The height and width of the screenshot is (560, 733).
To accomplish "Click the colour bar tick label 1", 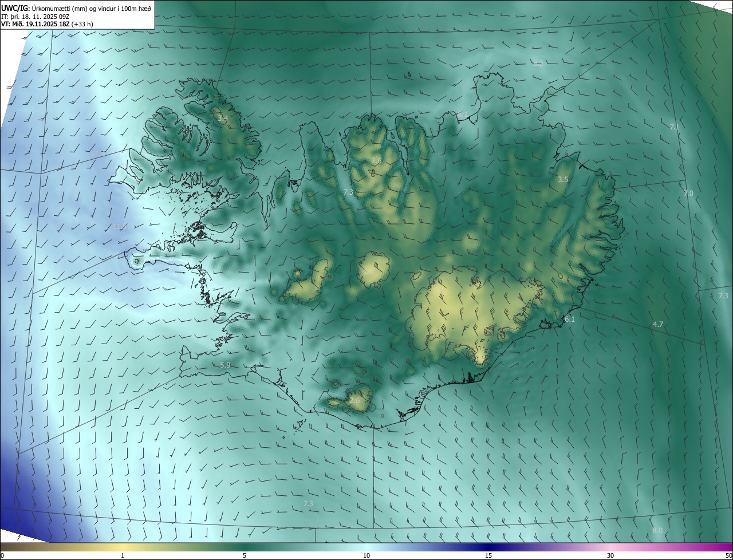I will click(x=123, y=555).
